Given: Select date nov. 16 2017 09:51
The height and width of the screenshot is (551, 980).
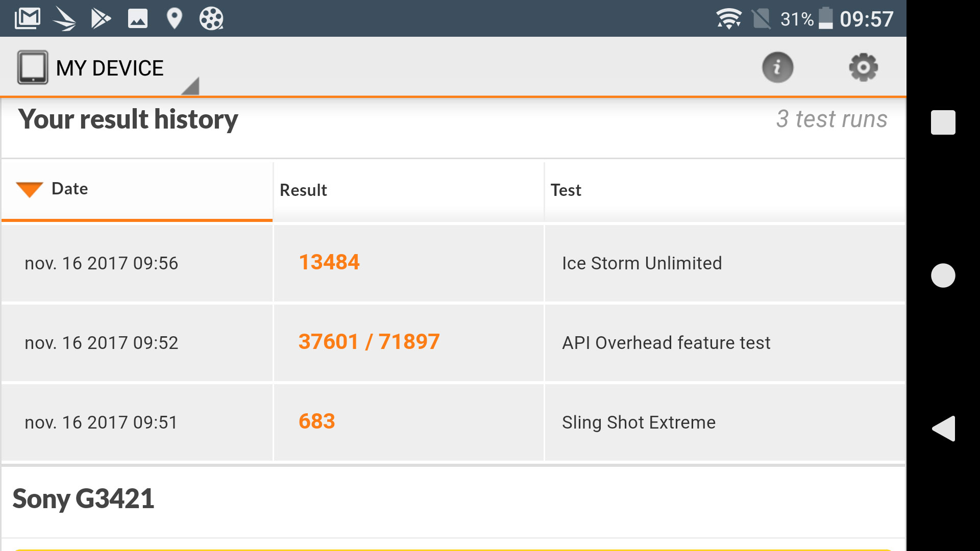Looking at the screenshot, I should pyautogui.click(x=101, y=422).
